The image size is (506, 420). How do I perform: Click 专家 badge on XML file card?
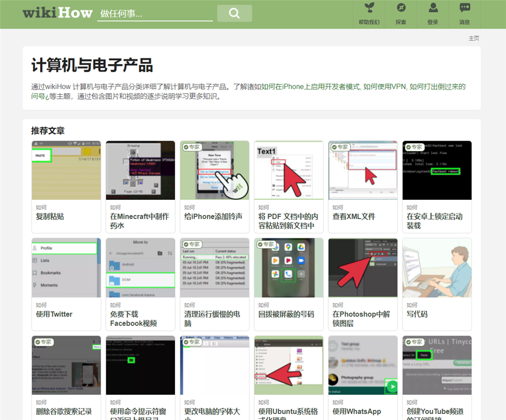tap(340, 147)
